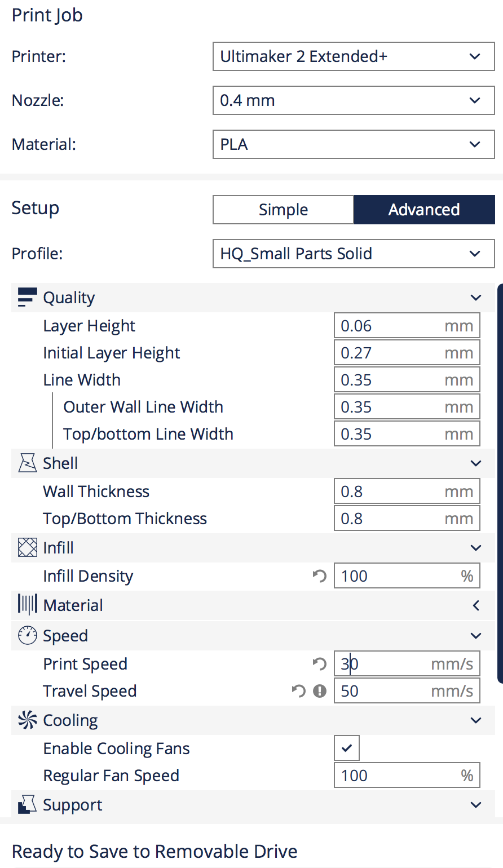
Task: Revert the Print Speed setting
Action: coord(320,664)
